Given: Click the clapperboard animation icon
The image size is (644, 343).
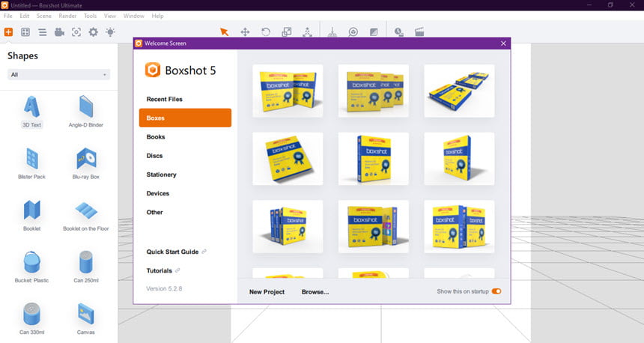Looking at the screenshot, I should click(419, 31).
